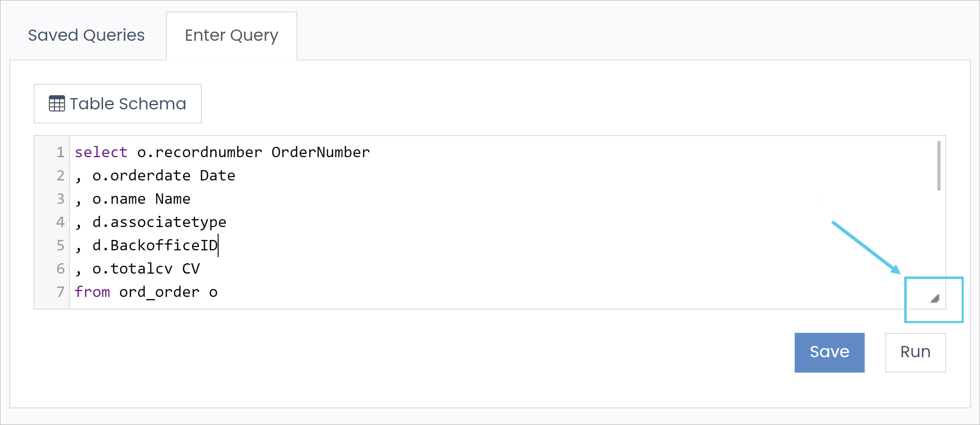Click the editor vertical scrollbar thumb

tap(938, 166)
